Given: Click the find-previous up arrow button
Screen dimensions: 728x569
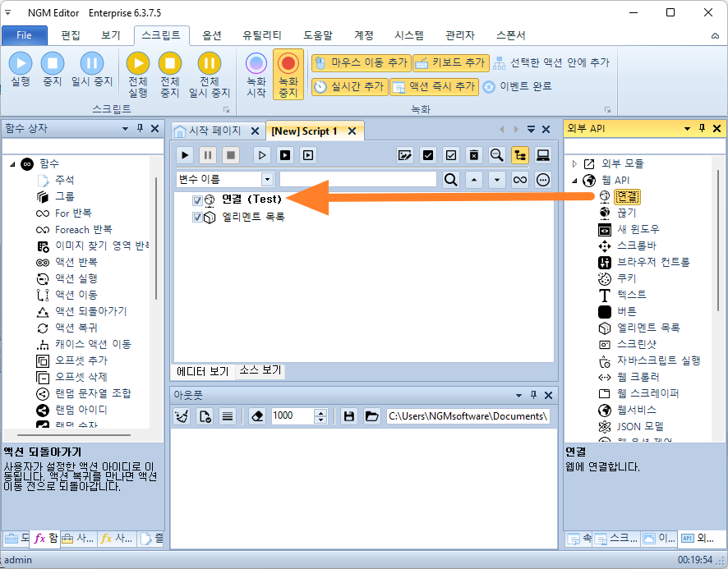Looking at the screenshot, I should pos(473,179).
